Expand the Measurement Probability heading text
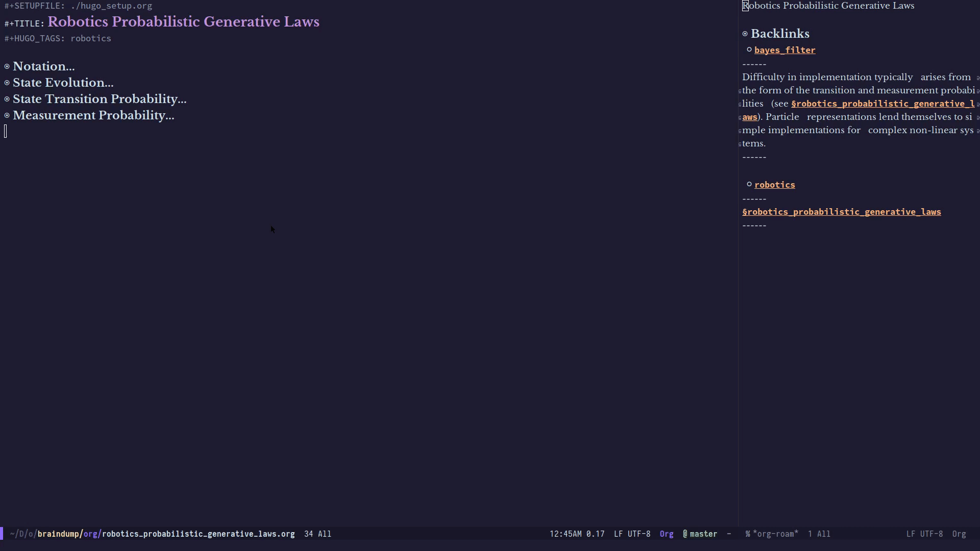 (93, 115)
